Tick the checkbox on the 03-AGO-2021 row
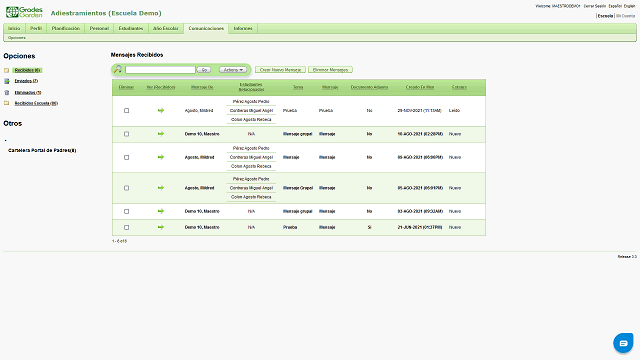Image resolution: width=640 pixels, height=360 pixels. click(x=127, y=211)
